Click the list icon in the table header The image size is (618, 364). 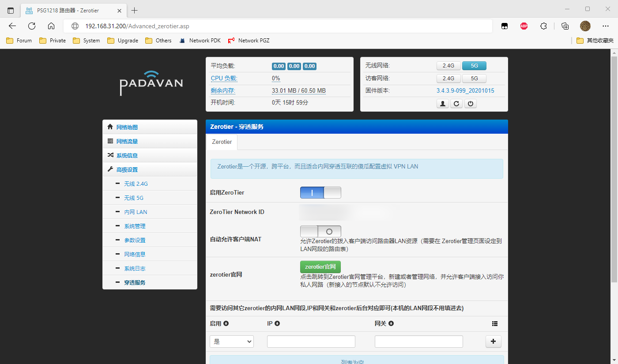494,324
